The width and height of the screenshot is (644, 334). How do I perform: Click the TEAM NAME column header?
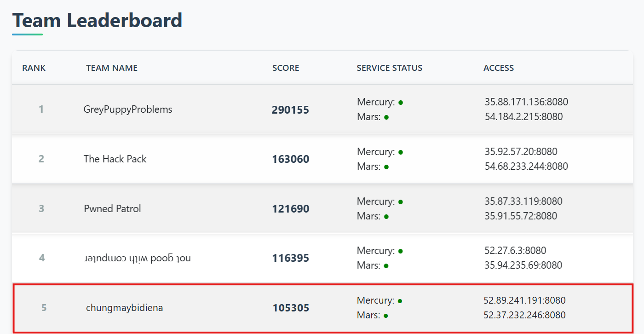click(112, 68)
